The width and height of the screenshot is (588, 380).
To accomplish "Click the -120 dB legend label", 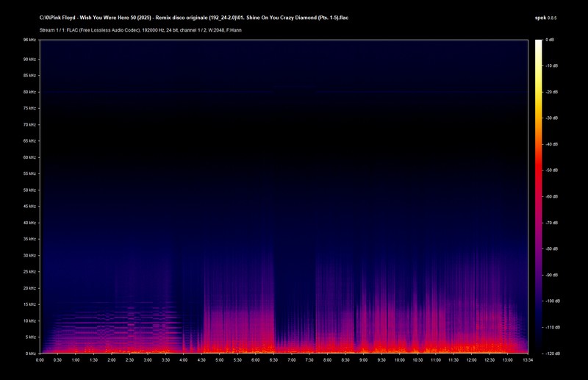I will pos(551,353).
